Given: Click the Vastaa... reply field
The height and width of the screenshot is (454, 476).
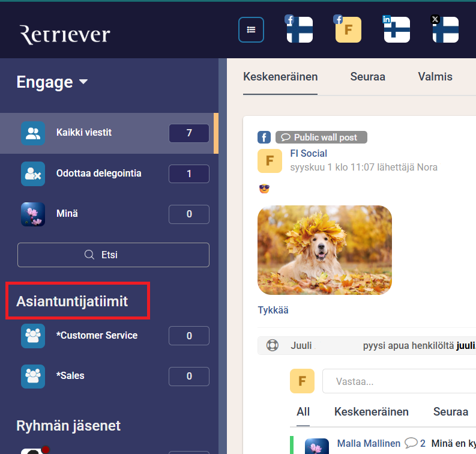Looking at the screenshot, I should tap(399, 381).
